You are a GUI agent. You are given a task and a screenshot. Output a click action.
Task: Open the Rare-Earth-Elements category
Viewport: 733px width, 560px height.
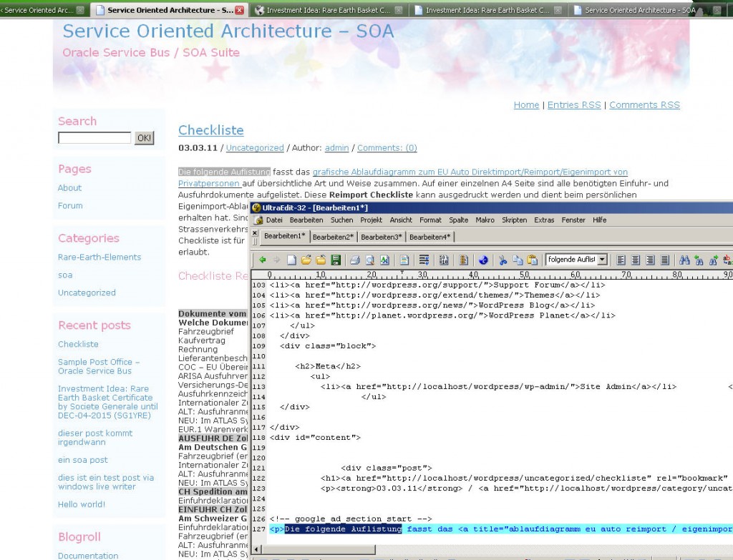pos(99,257)
